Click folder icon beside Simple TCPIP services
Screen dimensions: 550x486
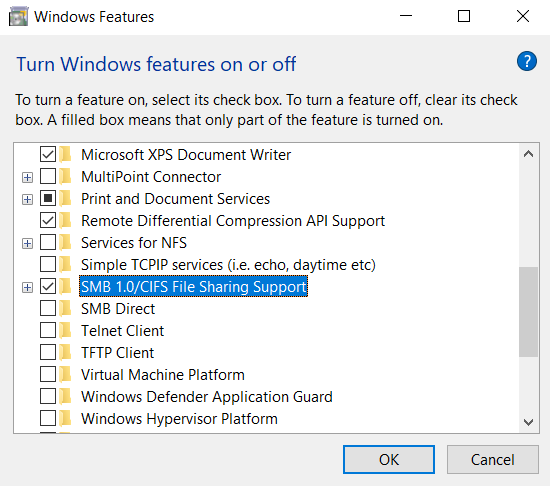65,265
